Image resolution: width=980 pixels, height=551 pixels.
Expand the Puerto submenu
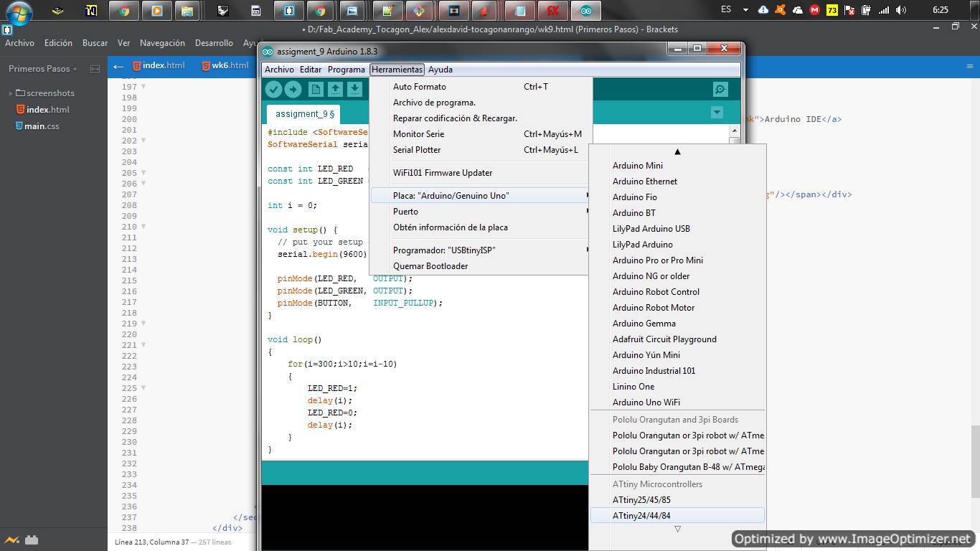pyautogui.click(x=481, y=212)
